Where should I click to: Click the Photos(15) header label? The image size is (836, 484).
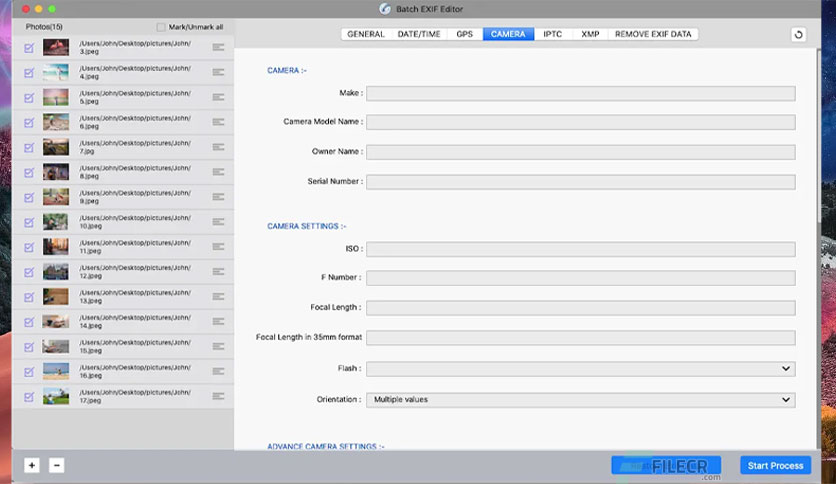(44, 27)
